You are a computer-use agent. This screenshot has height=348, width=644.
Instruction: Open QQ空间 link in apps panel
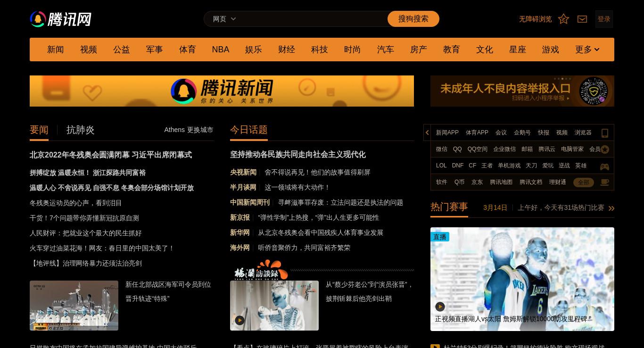(478, 149)
